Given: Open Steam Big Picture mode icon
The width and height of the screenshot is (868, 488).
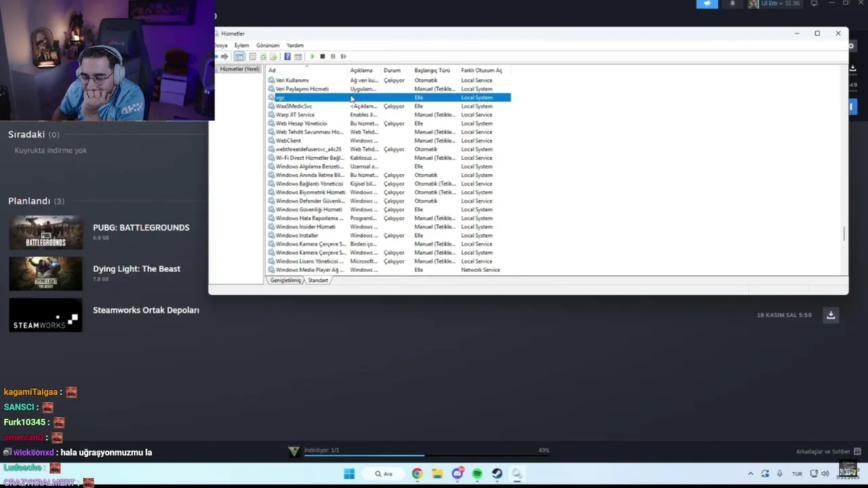Looking at the screenshot, I should [x=814, y=3].
